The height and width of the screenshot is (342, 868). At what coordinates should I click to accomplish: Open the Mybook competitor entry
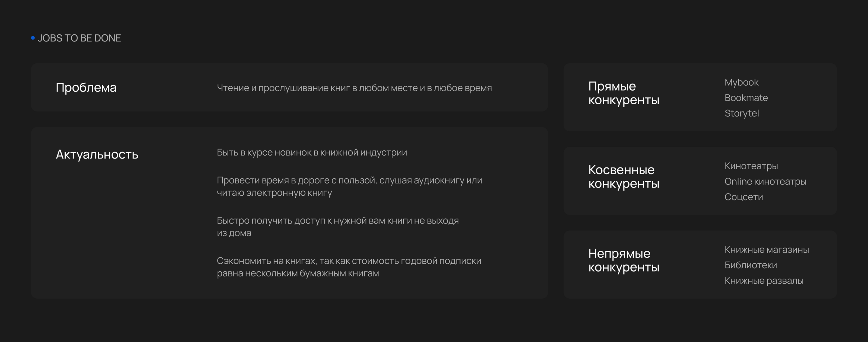741,82
